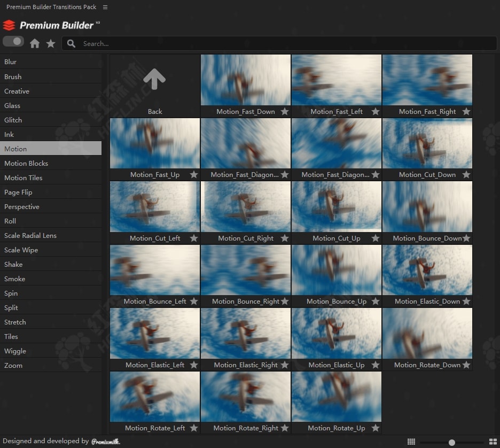Go back using the up arrow

pyautogui.click(x=154, y=79)
